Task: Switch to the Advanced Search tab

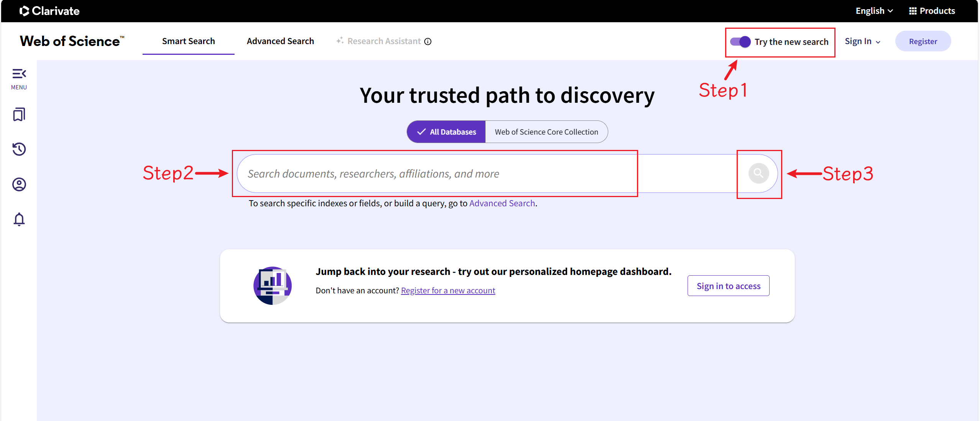Action: (x=281, y=41)
